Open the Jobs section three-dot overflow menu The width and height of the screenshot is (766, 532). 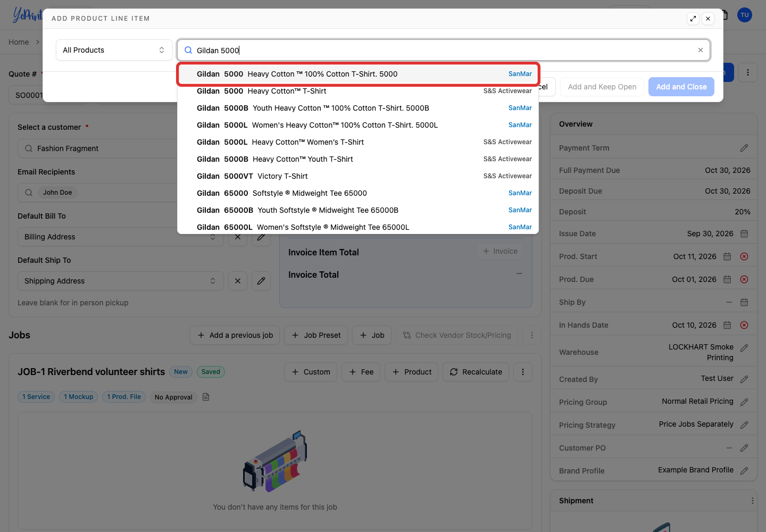point(532,335)
